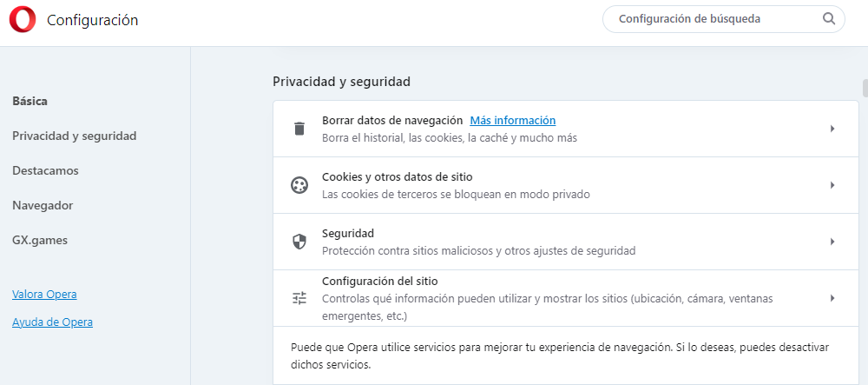Click the Borrar datos de navegación title
This screenshot has width=868, height=385.
392,120
